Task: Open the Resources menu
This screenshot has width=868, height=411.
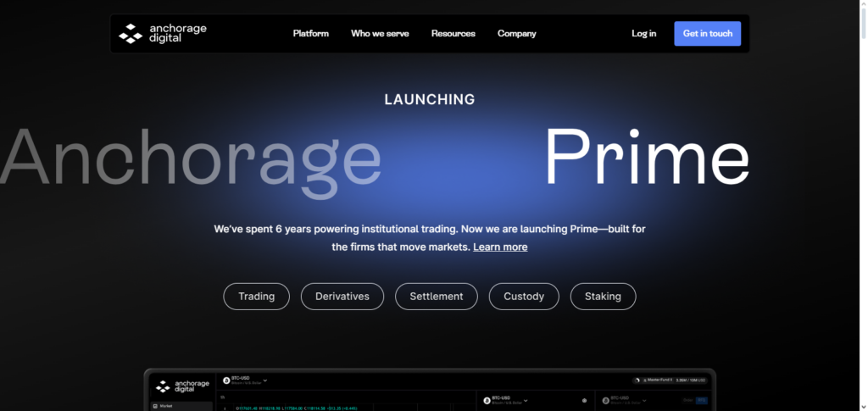Action: pyautogui.click(x=453, y=34)
